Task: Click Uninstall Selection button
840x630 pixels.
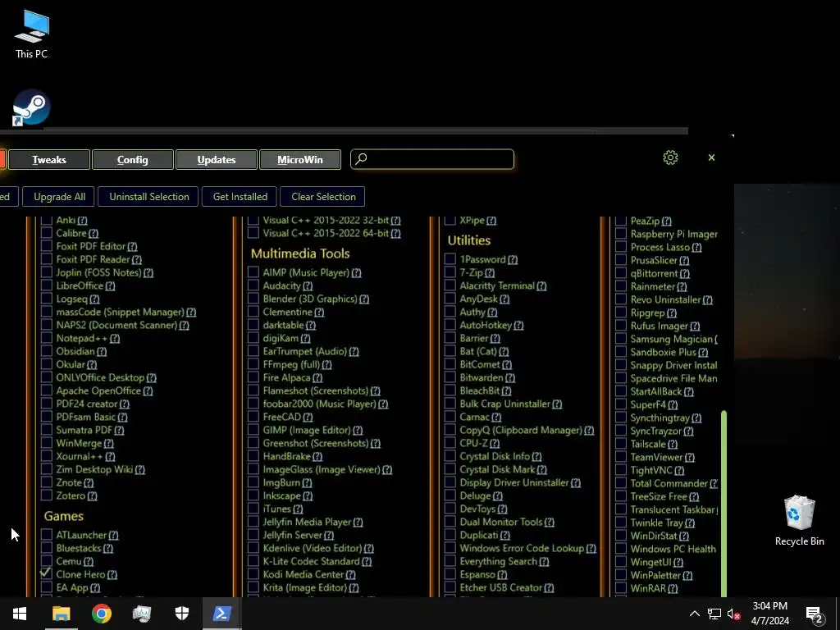Action: [149, 197]
